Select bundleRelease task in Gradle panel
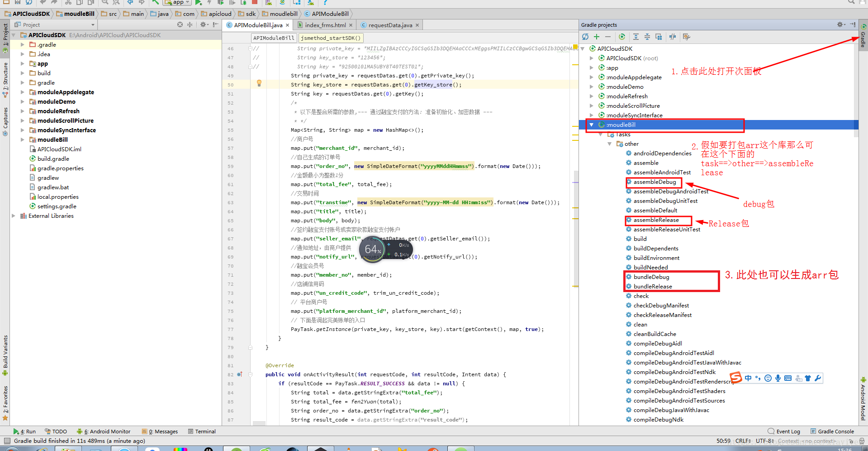The width and height of the screenshot is (868, 451). click(652, 287)
